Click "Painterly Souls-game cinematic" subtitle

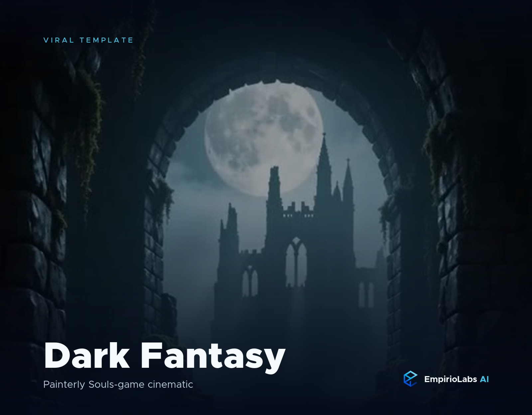[x=118, y=385]
